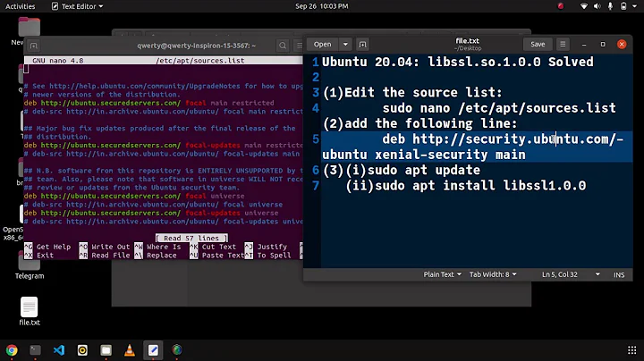
Task: Click line 1 title text in editor
Action: coord(458,62)
